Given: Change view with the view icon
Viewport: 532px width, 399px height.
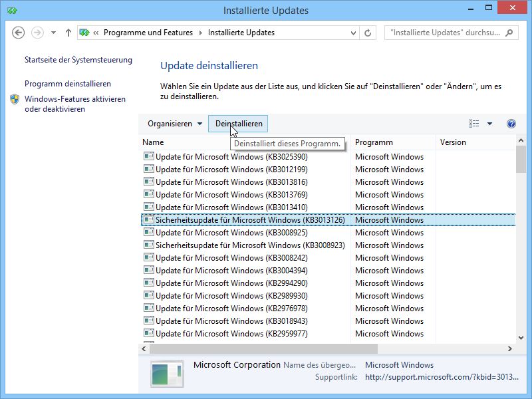Looking at the screenshot, I should point(474,124).
